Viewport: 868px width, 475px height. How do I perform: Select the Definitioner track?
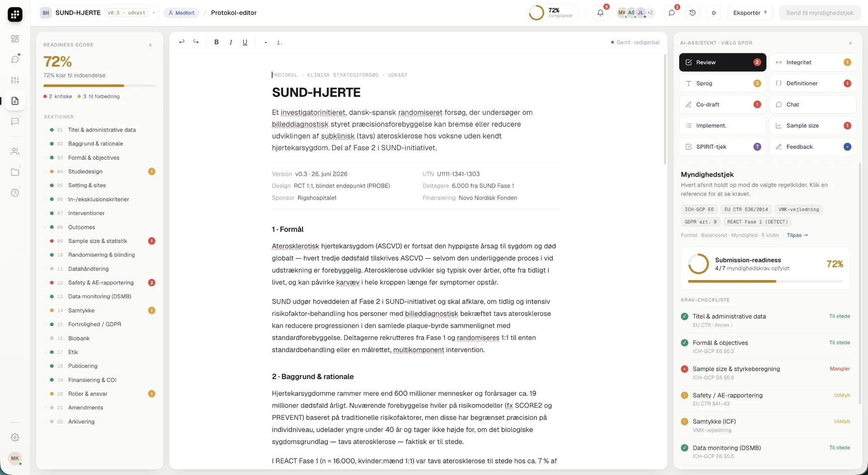(x=812, y=83)
